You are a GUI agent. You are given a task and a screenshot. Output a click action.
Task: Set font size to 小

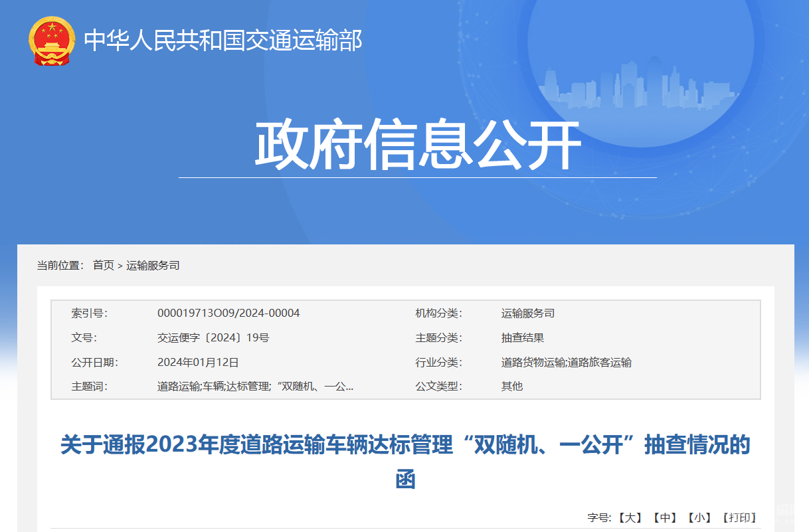[x=699, y=517]
